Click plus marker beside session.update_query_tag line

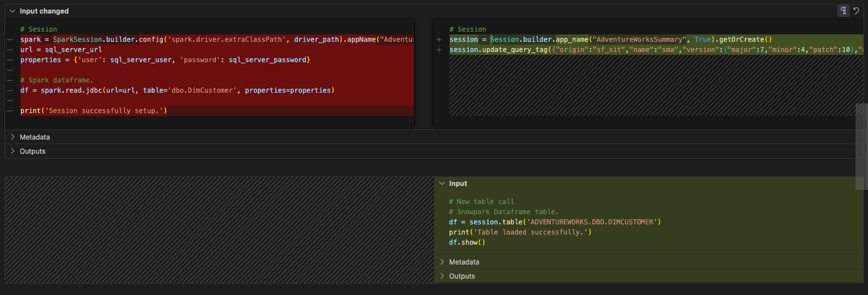point(439,50)
